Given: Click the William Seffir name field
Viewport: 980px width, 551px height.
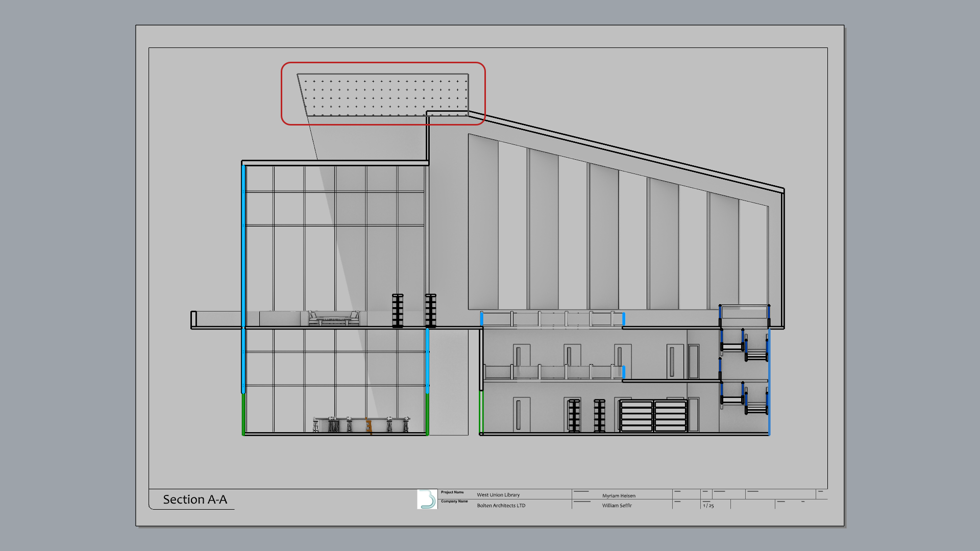Looking at the screenshot, I should coord(617,506).
